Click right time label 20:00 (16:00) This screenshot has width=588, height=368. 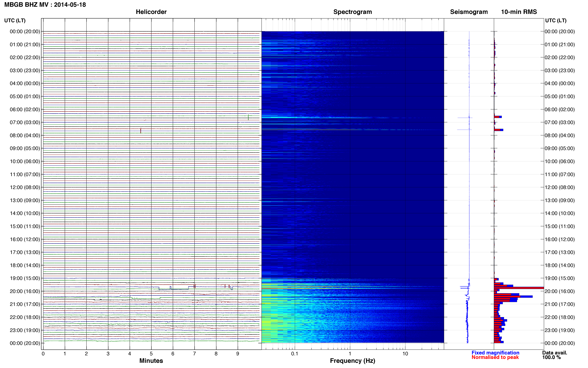tap(560, 291)
